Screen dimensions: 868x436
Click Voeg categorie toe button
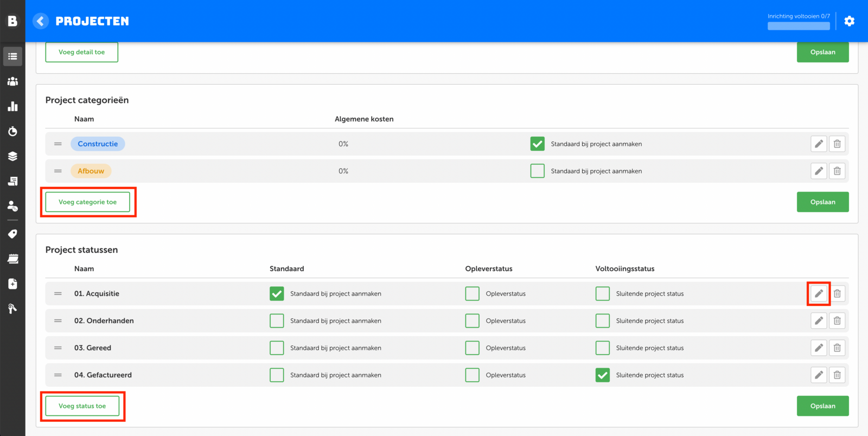pyautogui.click(x=88, y=202)
